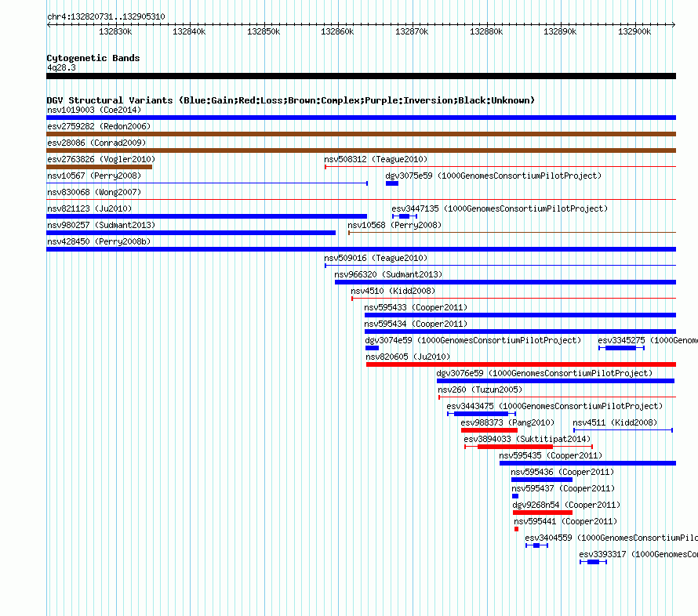Screen dimensions: 698x616
Task: Click the nsv966320 (Sudmant2013) blue bar
Action: 505,282
